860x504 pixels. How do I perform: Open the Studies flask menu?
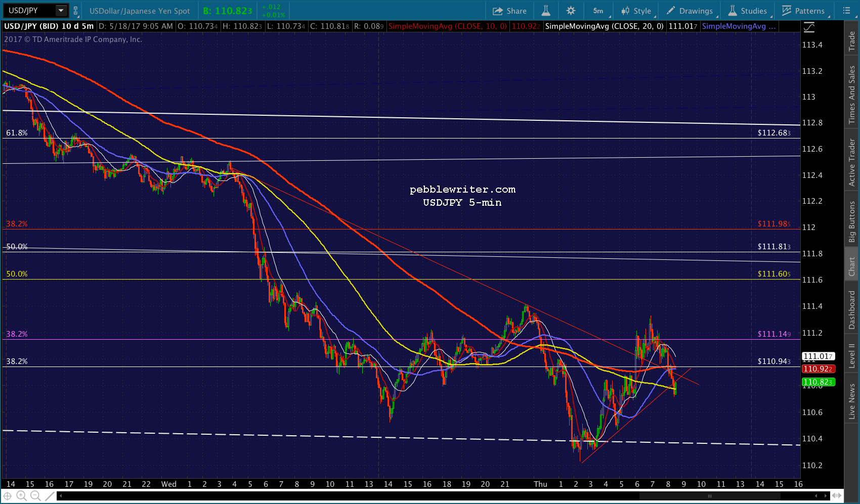tap(748, 11)
